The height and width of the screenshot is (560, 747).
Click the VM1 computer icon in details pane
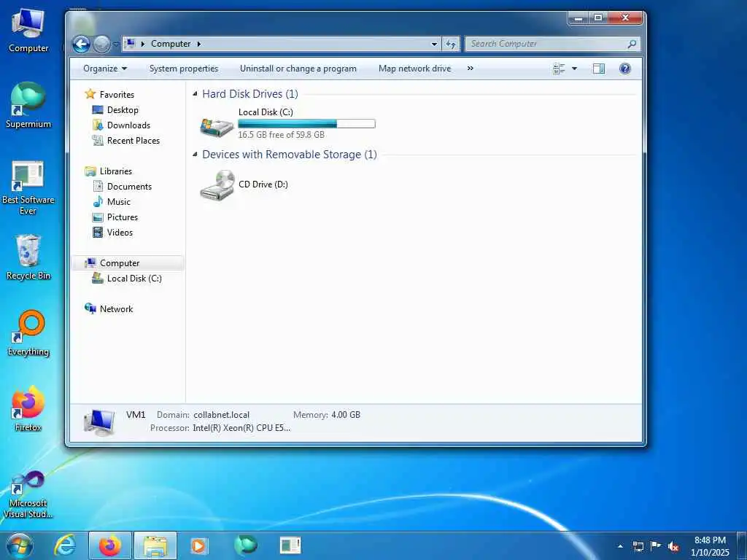99,422
